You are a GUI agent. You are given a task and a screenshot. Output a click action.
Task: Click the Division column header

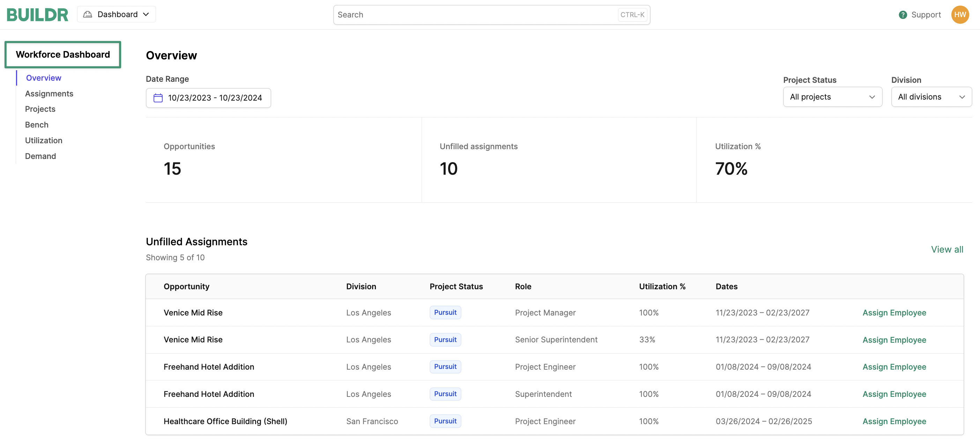(x=361, y=286)
